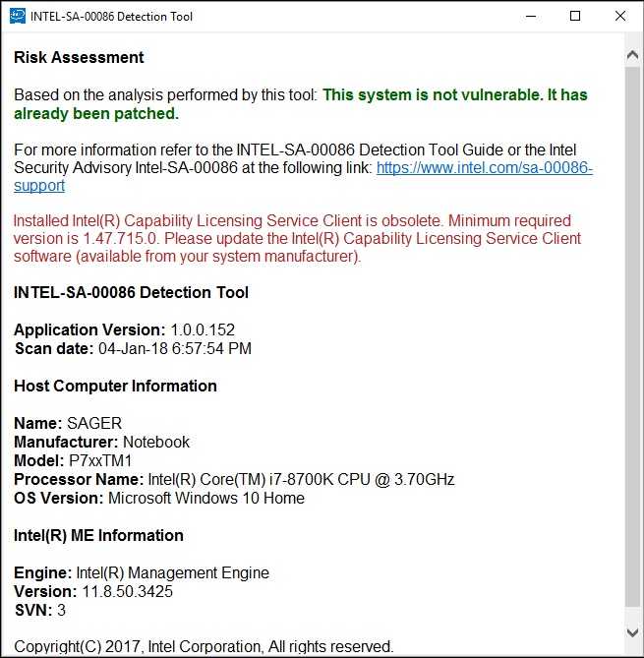644x658 pixels.
Task: Click the Intel copyright notice text
Action: [204, 647]
